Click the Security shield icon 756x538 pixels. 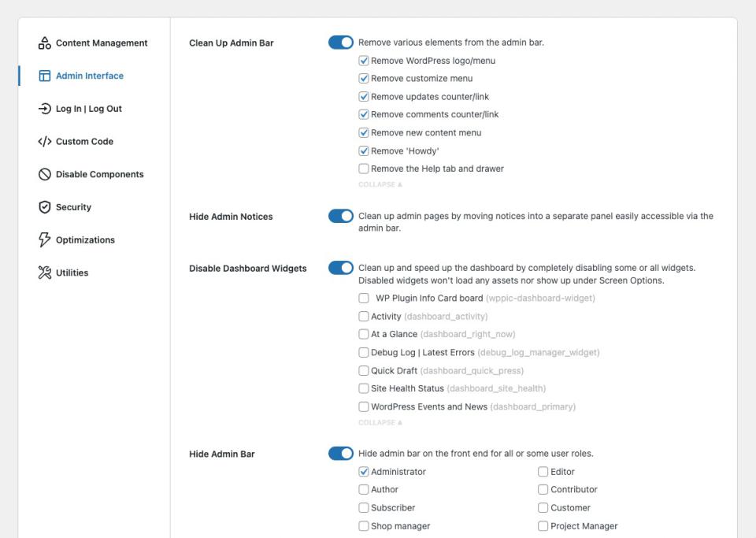(45, 207)
